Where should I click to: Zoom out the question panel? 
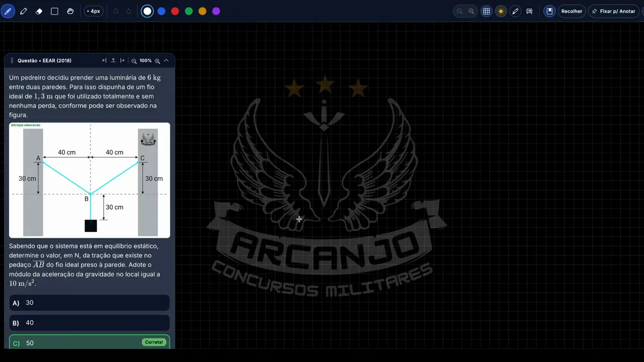[x=134, y=61]
